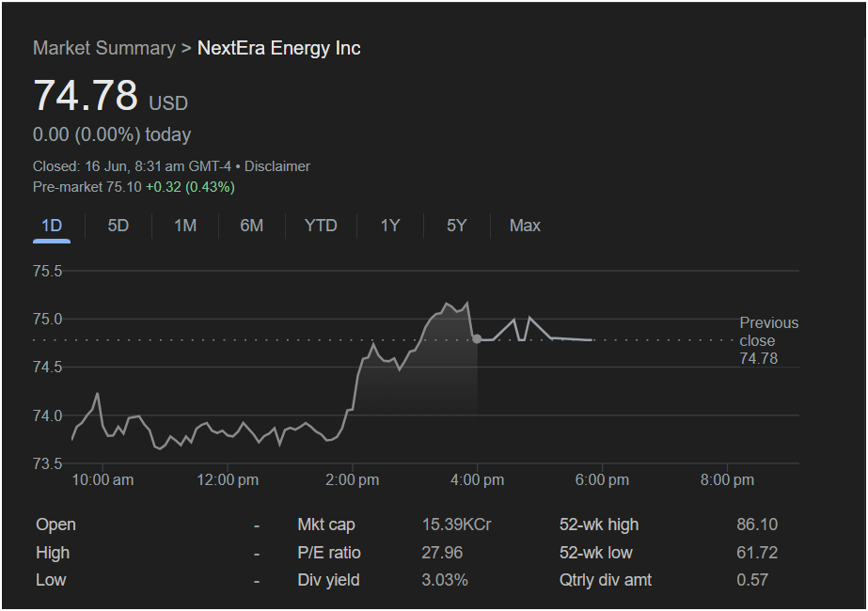Viewport: 868px width, 611px height.
Task: Select the 1D time range tab
Action: point(52,226)
